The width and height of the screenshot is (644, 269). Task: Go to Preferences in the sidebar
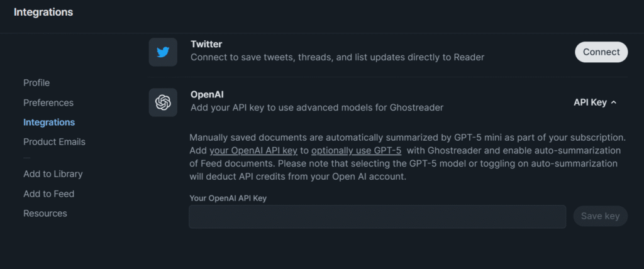click(48, 102)
